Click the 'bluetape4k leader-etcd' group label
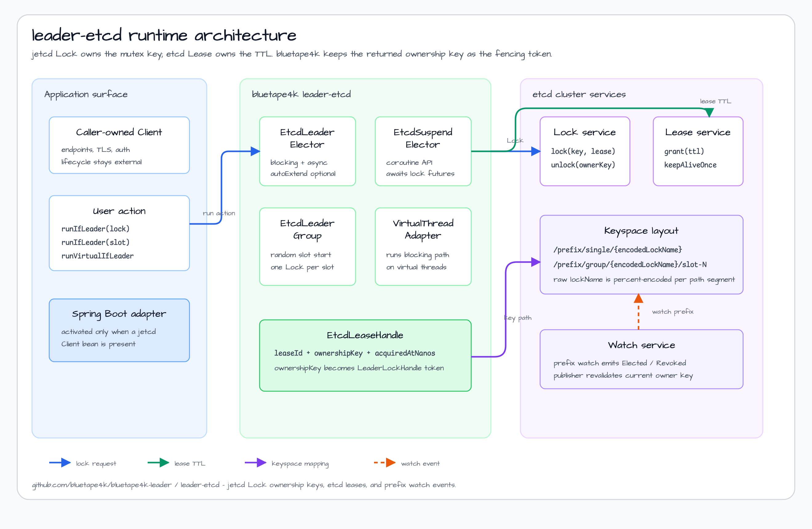 point(301,94)
